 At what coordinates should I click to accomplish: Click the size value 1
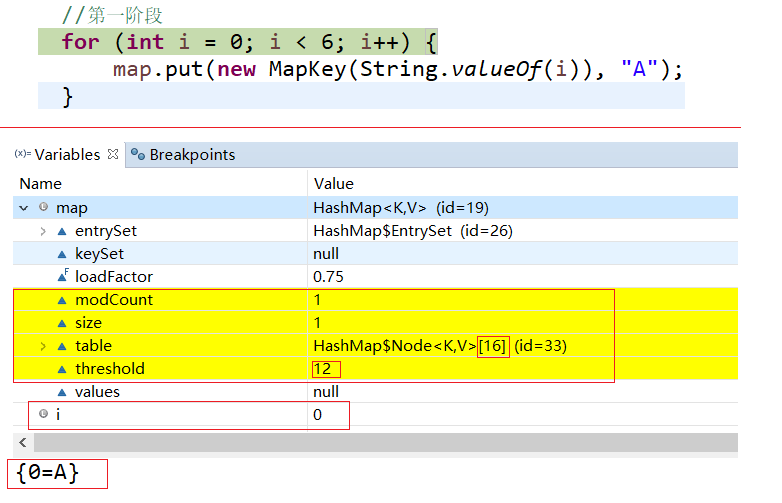pos(317,323)
